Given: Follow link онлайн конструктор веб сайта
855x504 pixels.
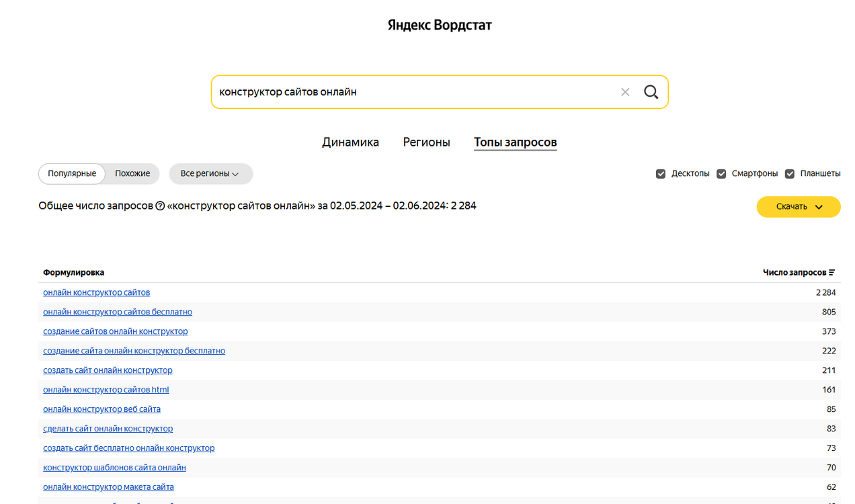Looking at the screenshot, I should 102,409.
